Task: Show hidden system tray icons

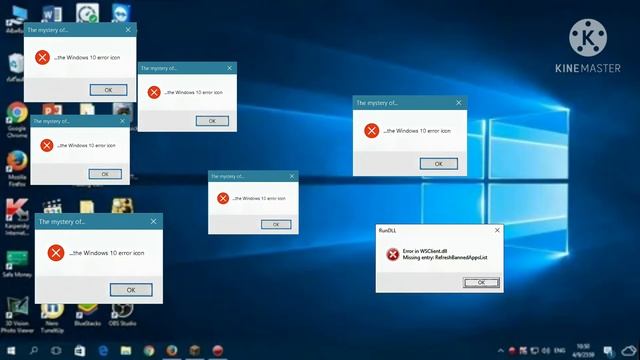Action: coord(501,350)
